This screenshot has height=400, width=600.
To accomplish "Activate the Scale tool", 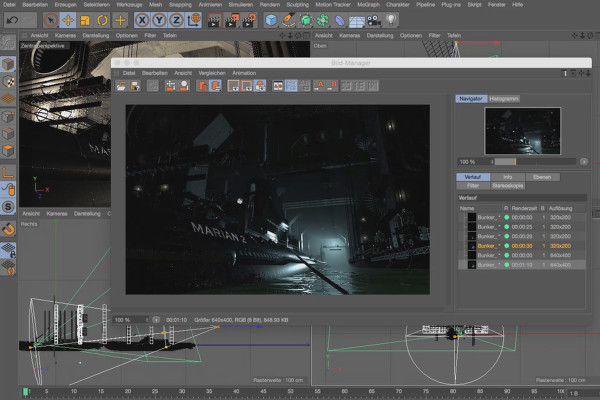I will coord(85,20).
